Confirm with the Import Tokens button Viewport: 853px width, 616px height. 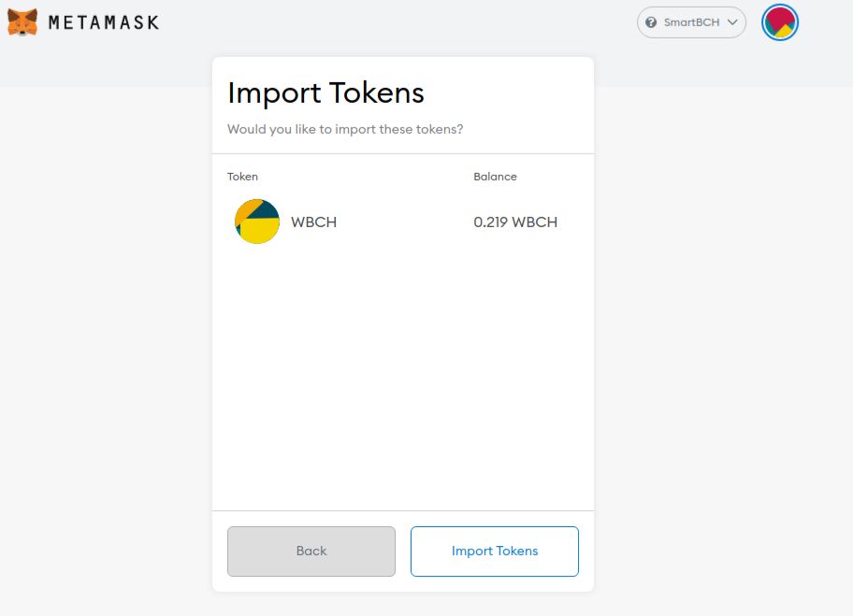[x=495, y=551]
